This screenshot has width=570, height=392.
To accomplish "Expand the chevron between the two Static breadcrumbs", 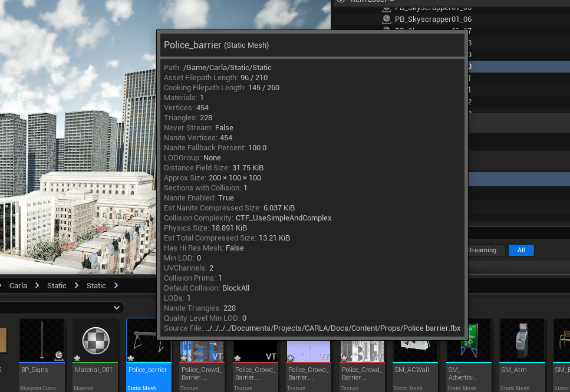I will point(77,285).
